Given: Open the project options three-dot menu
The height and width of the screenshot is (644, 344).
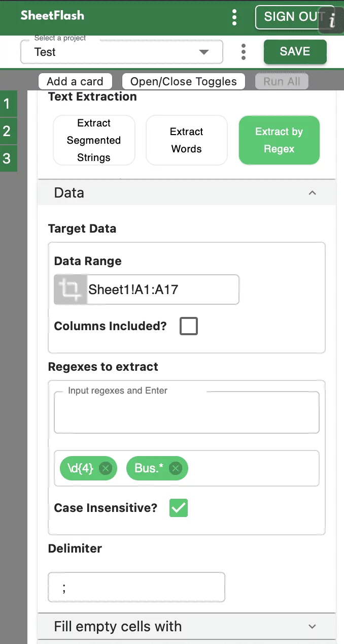Looking at the screenshot, I should [244, 52].
